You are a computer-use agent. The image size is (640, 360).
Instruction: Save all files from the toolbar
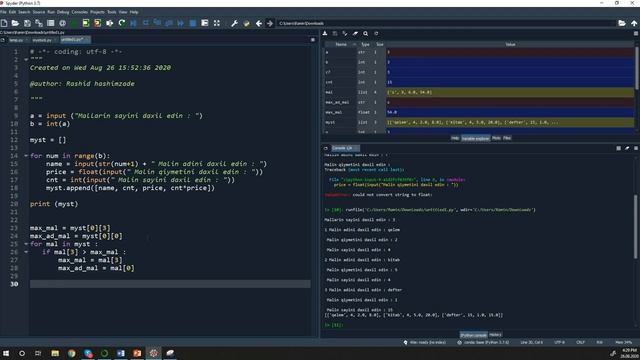click(39, 23)
